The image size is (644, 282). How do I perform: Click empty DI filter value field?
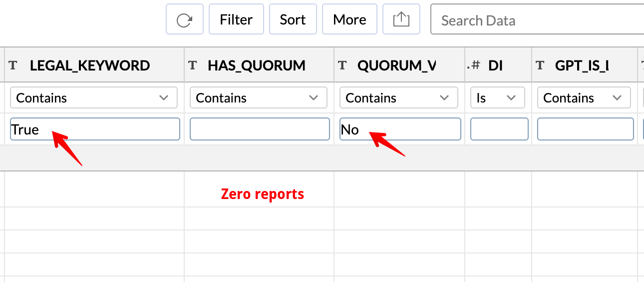(x=499, y=129)
